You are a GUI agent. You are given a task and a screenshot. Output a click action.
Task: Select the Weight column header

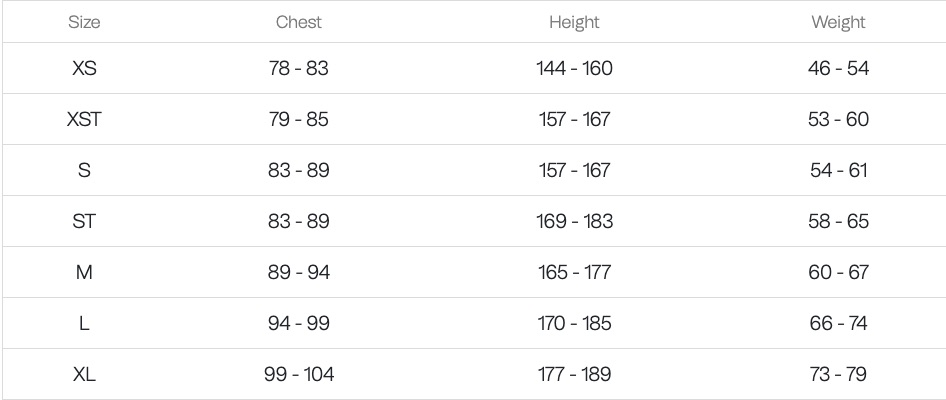coord(838,22)
